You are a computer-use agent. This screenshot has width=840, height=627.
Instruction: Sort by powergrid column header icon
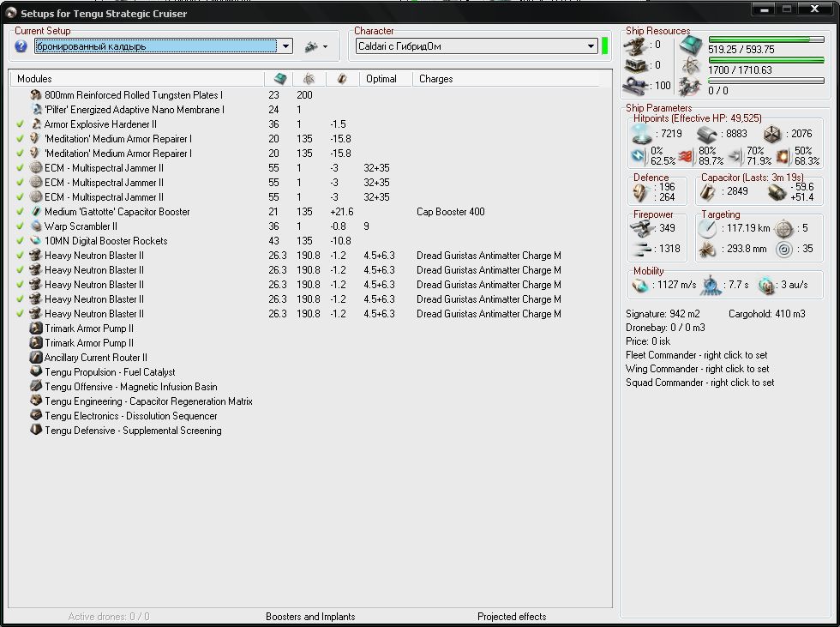(x=309, y=79)
